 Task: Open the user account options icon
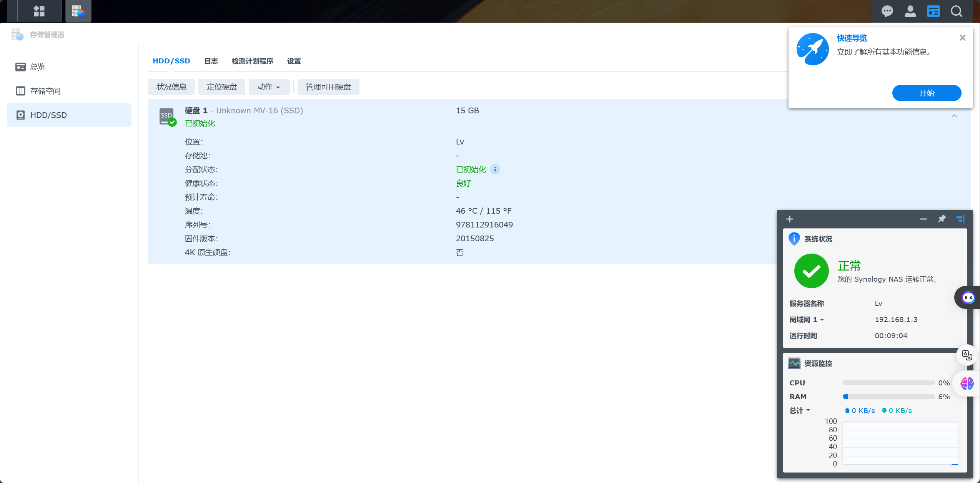tap(910, 11)
